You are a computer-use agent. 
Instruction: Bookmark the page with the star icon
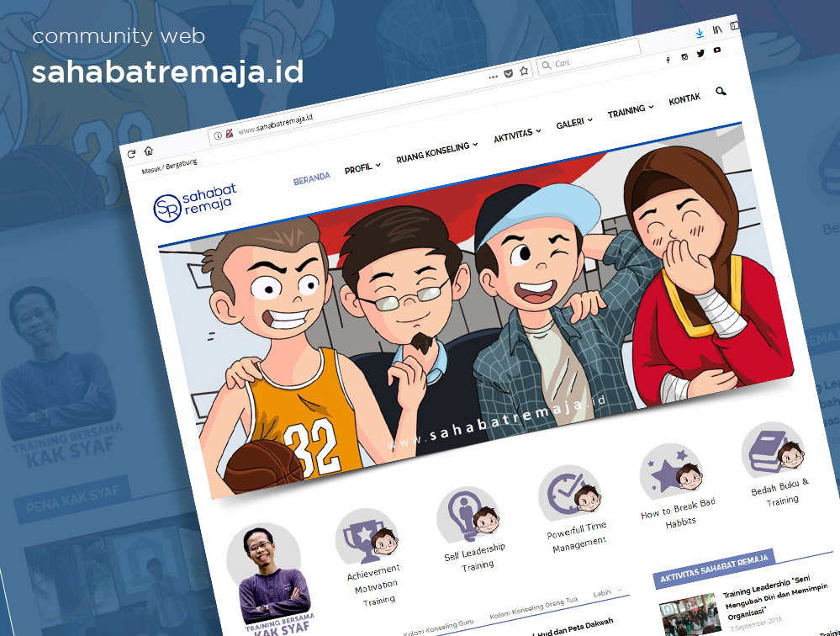524,70
